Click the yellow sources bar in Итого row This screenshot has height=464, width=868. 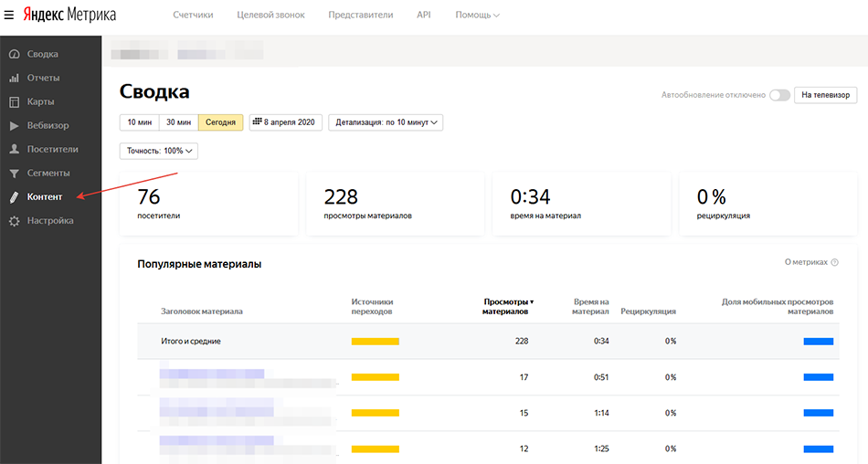pyautogui.click(x=376, y=342)
